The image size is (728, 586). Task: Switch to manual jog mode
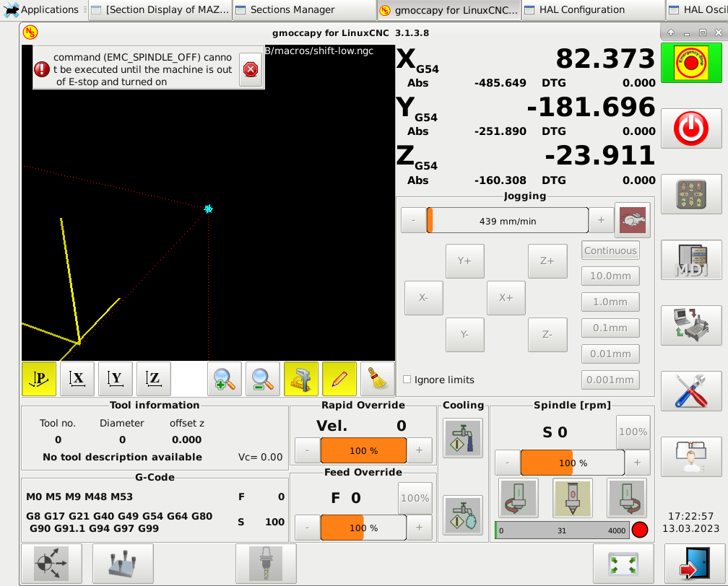coord(691,194)
